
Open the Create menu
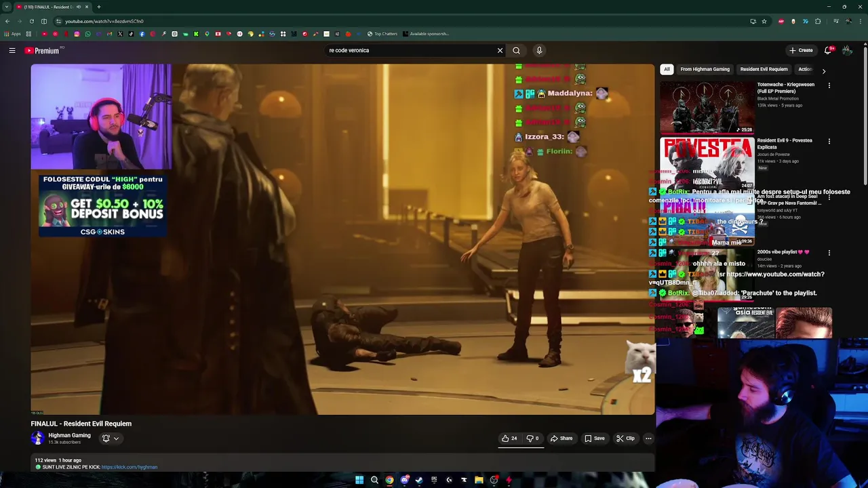[801, 50]
